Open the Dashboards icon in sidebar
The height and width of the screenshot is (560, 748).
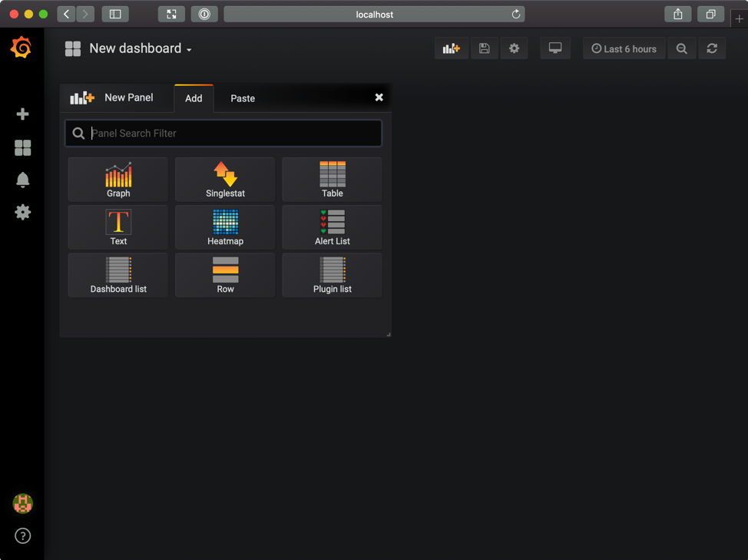(22, 147)
